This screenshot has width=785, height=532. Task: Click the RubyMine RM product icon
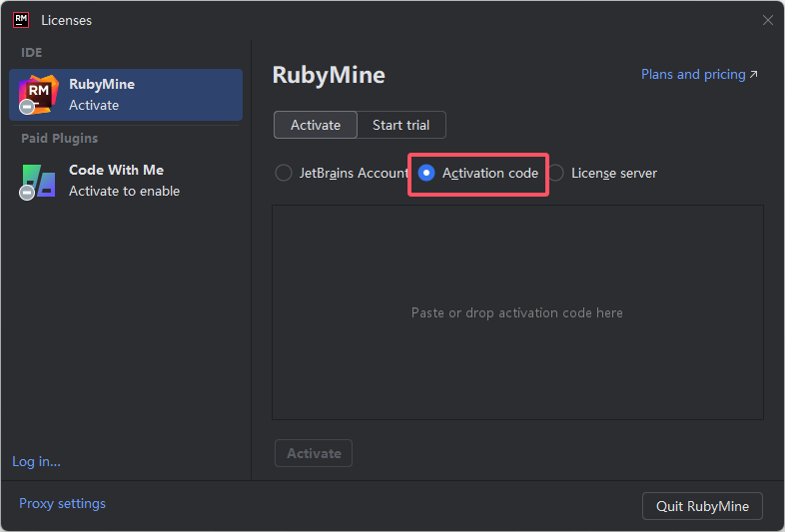click(38, 94)
